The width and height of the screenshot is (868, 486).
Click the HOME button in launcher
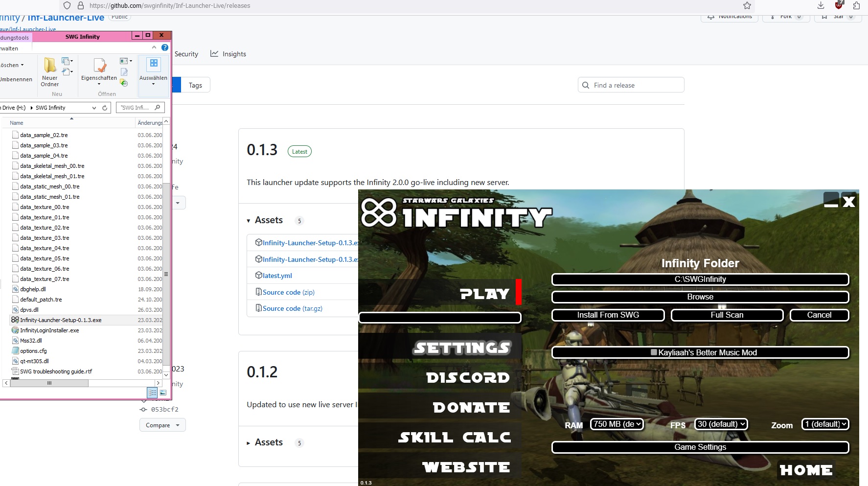(x=806, y=470)
